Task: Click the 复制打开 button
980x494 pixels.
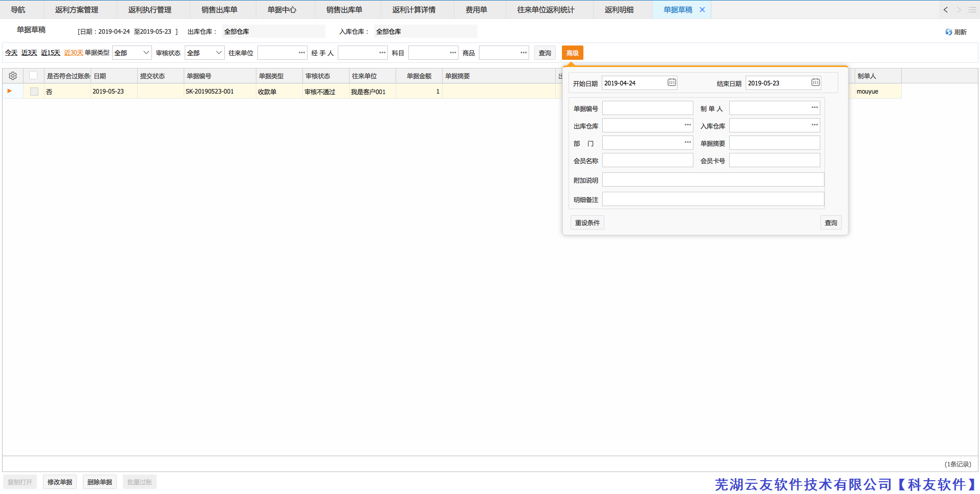Action: (x=20, y=482)
